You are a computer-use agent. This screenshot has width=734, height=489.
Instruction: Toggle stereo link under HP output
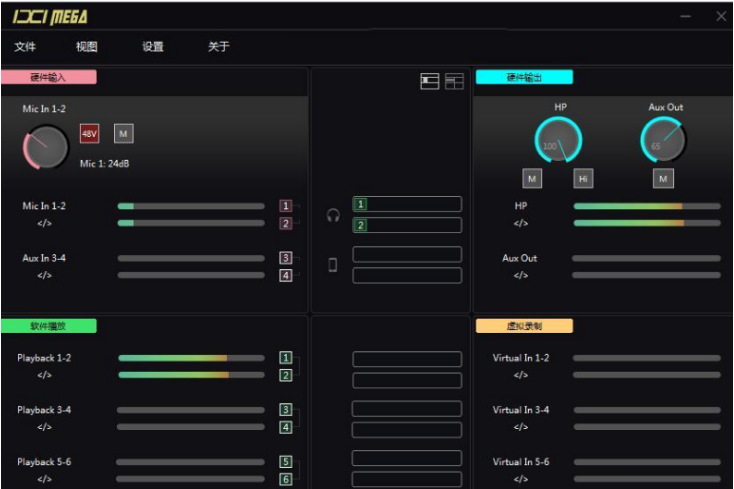[x=521, y=223]
